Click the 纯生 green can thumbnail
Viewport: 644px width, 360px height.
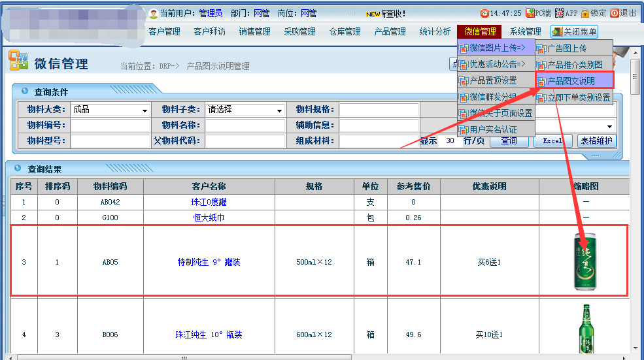(585, 261)
